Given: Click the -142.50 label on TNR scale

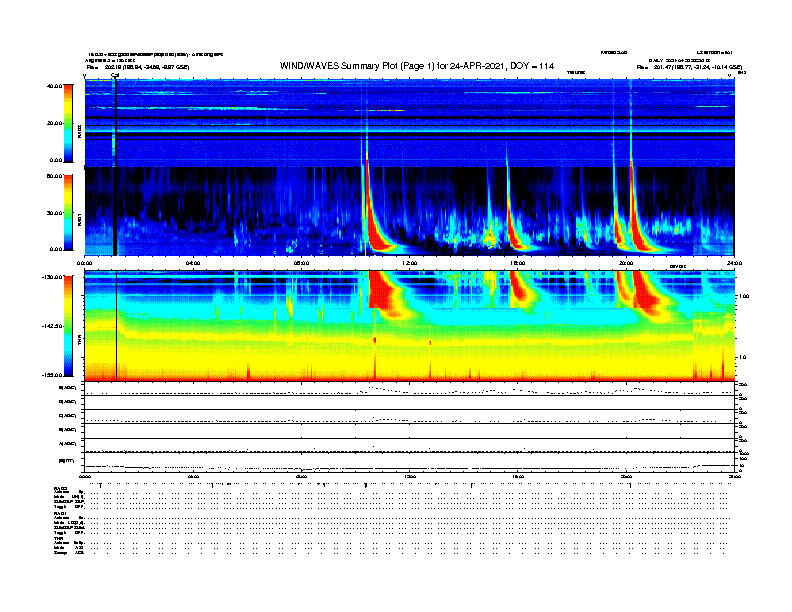Looking at the screenshot, I should tap(52, 326).
